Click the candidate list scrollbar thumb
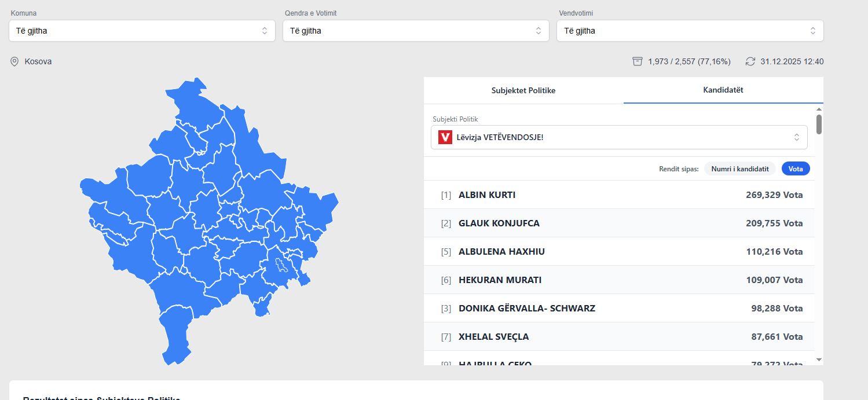Viewport: 868px width, 400px height. [819, 124]
